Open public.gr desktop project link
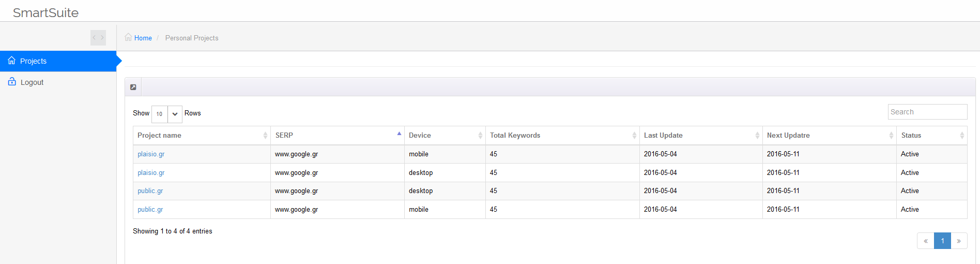Screen dimensions: 980x264 pos(150,191)
